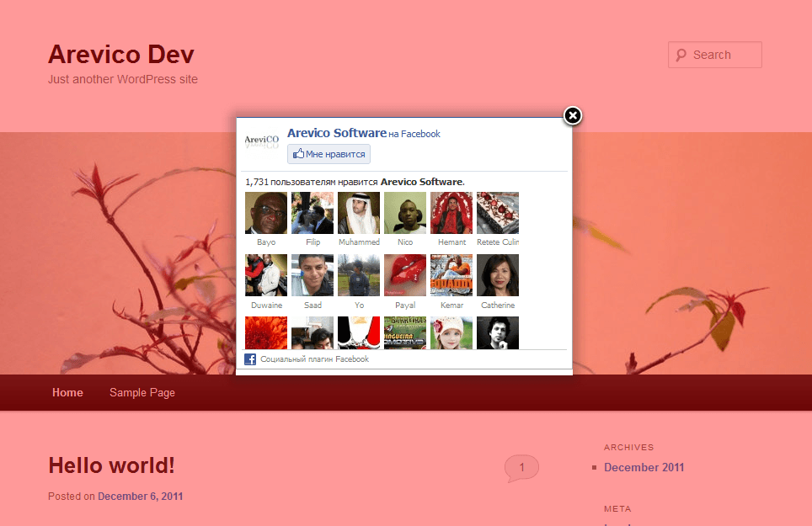Viewport: 812px width, 526px height.
Task: Click the black-and-white man portrait thumbnail
Action: pyautogui.click(x=498, y=332)
